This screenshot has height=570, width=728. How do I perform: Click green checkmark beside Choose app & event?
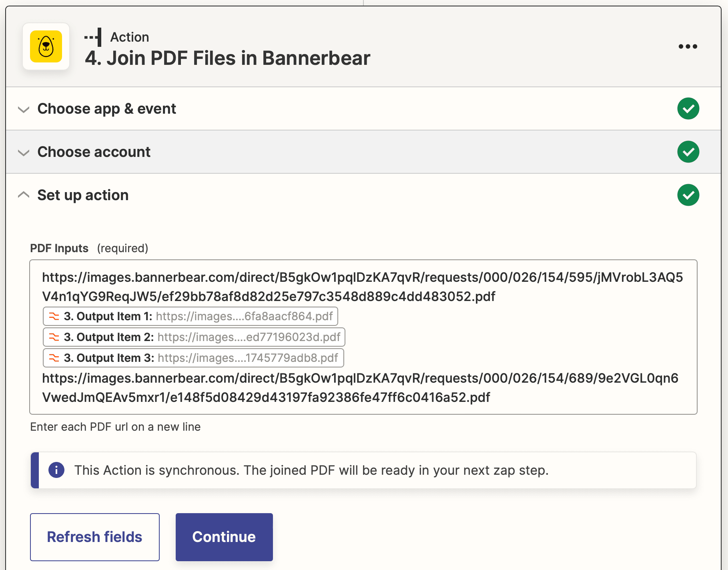tap(688, 108)
